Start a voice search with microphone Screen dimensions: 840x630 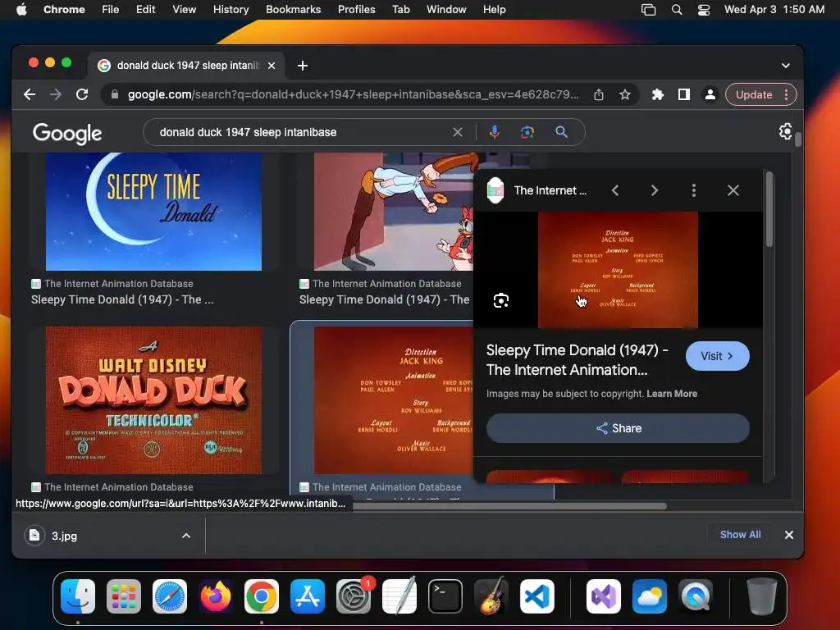(495, 132)
